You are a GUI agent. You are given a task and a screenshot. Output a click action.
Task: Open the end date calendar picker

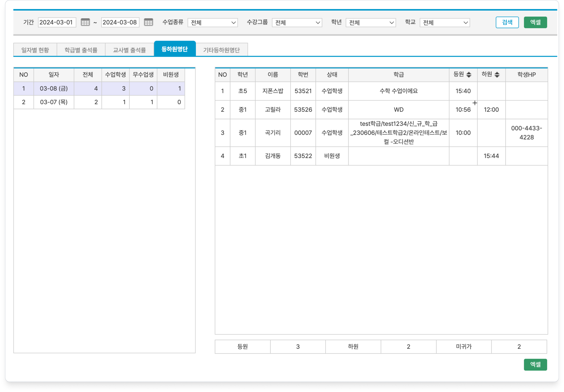148,22
